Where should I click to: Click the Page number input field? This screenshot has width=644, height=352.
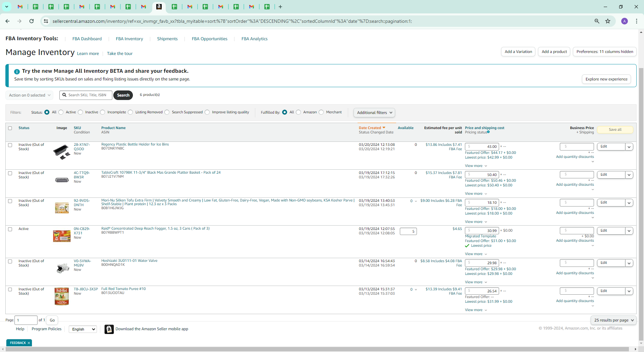26,320
